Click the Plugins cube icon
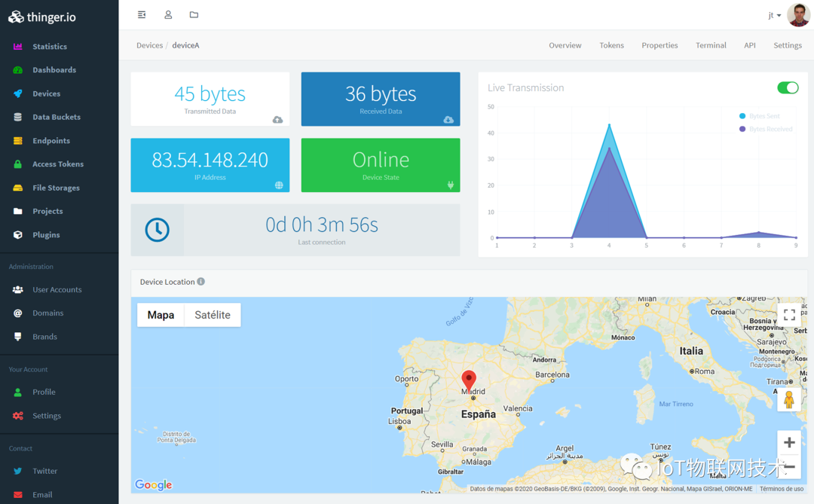Image resolution: width=814 pixels, height=504 pixels. [x=17, y=234]
